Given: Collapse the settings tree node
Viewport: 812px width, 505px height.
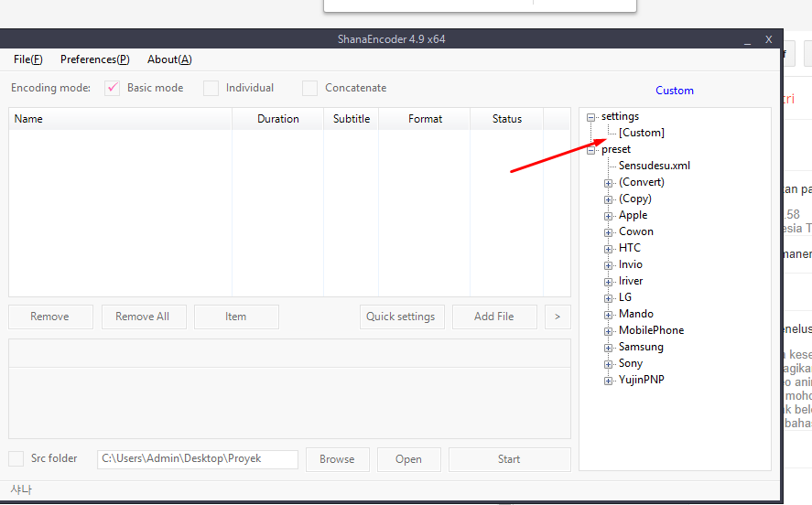Looking at the screenshot, I should (590, 117).
